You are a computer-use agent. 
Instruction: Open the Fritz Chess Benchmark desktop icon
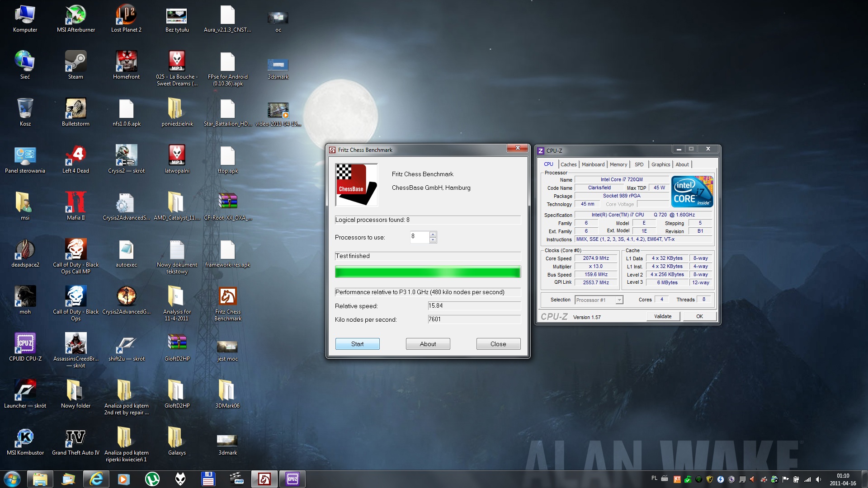coord(227,304)
